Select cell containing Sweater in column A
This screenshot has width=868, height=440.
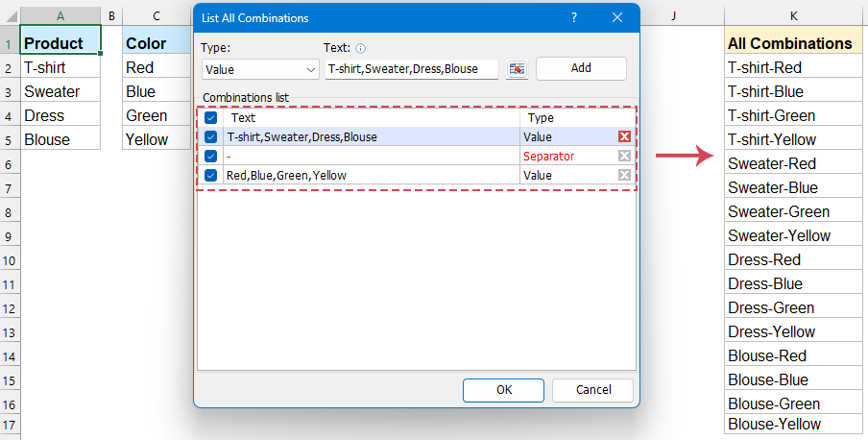click(60, 91)
